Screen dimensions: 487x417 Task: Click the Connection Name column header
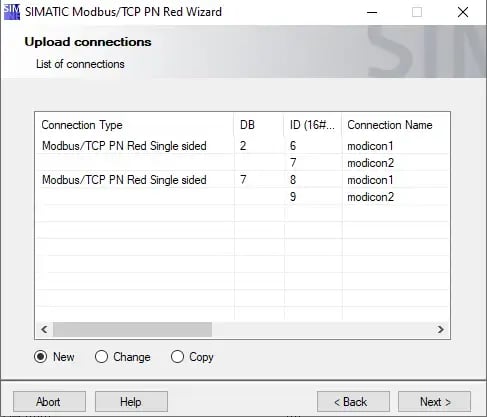[396, 125]
